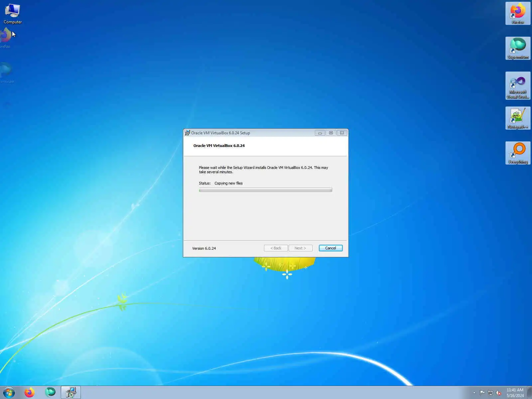Launch Firefox from the taskbar
The image size is (532, 399).
tap(30, 393)
